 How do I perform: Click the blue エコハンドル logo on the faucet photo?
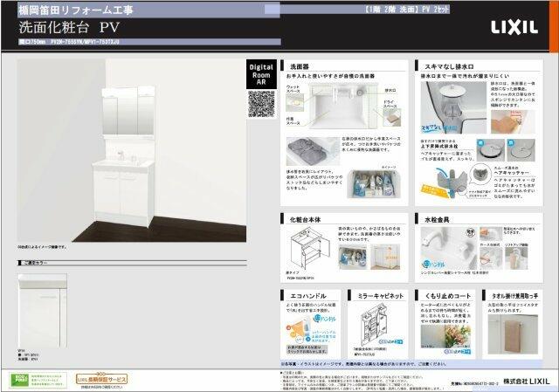[x=434, y=264]
